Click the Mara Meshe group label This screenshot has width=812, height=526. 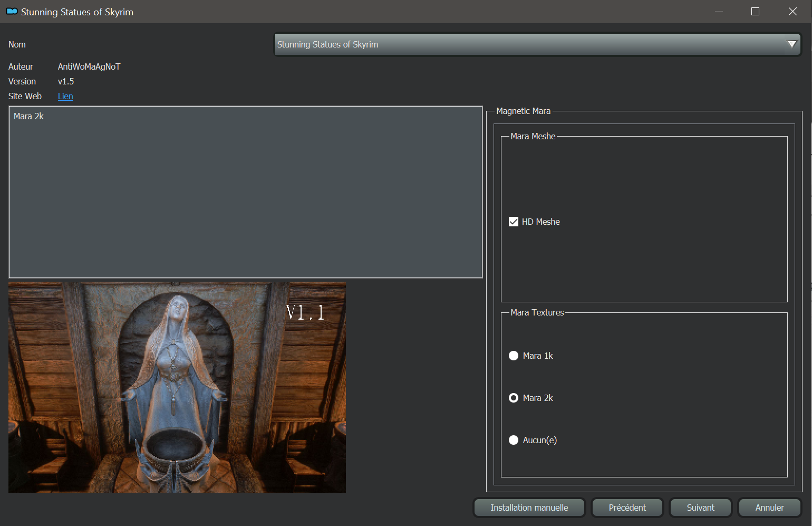click(533, 136)
